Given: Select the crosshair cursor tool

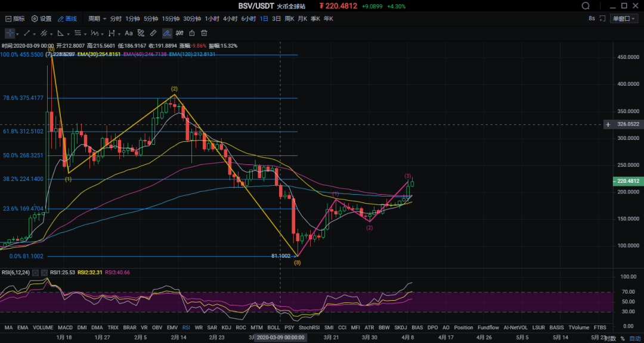Looking at the screenshot, I should point(10,33).
